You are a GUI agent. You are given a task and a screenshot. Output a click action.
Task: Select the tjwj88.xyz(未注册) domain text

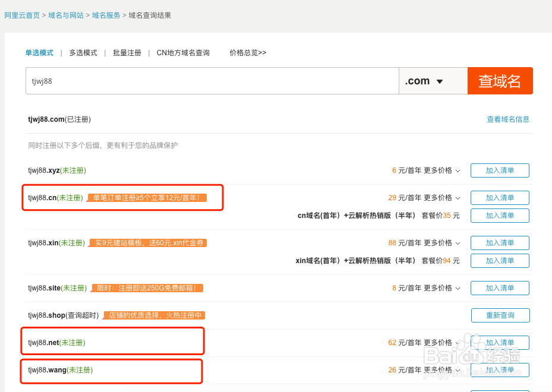tap(57, 170)
